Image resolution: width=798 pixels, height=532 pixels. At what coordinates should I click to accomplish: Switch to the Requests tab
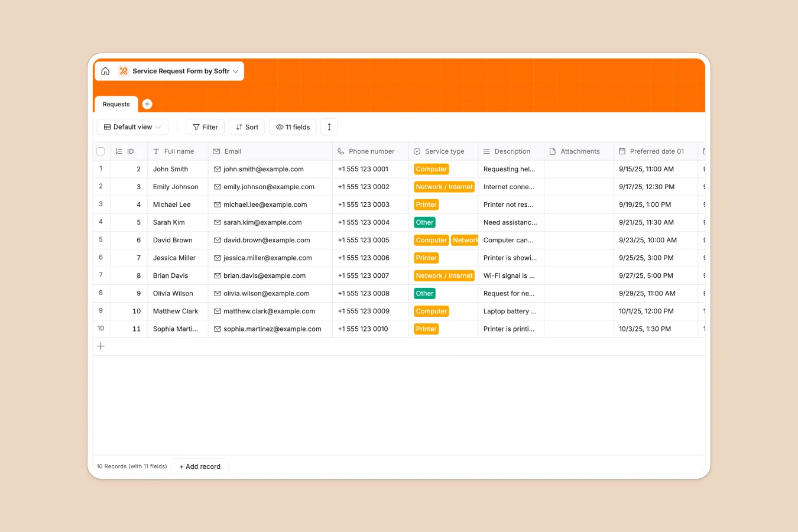(x=115, y=104)
